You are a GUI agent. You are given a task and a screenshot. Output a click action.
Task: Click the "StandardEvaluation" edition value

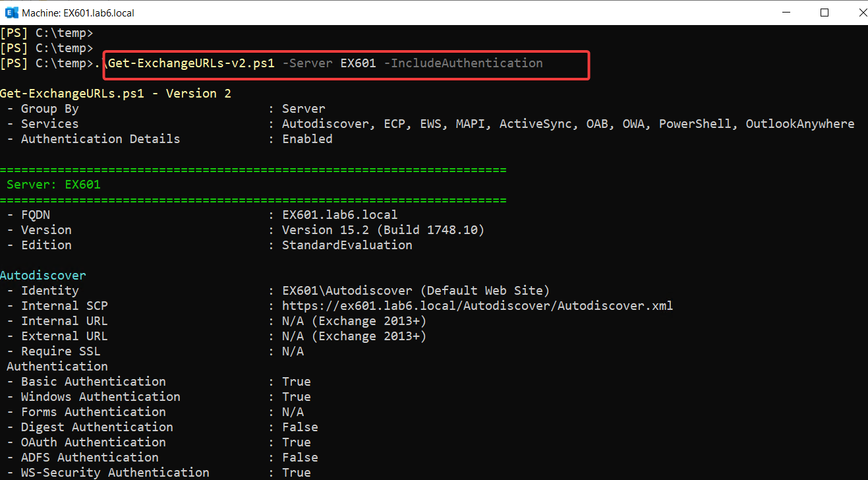pos(347,245)
